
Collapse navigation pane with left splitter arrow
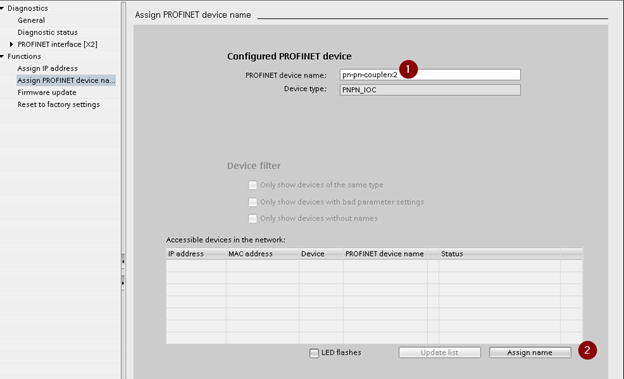click(x=123, y=262)
